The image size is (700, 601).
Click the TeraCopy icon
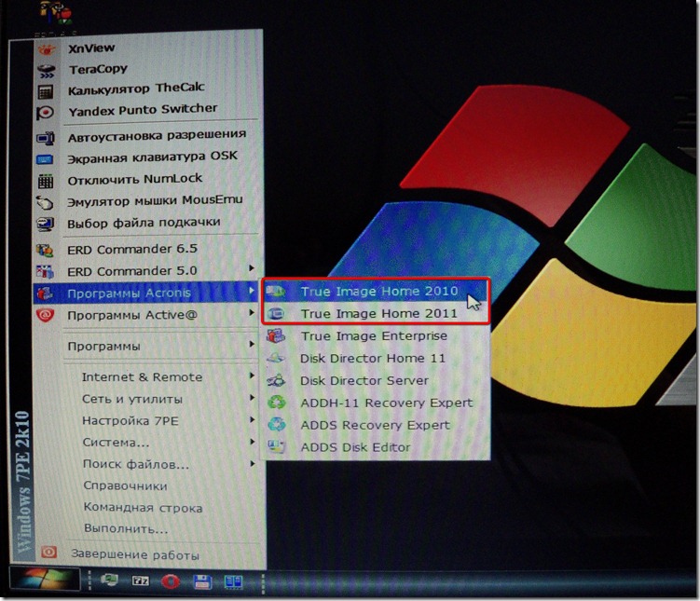(x=46, y=71)
